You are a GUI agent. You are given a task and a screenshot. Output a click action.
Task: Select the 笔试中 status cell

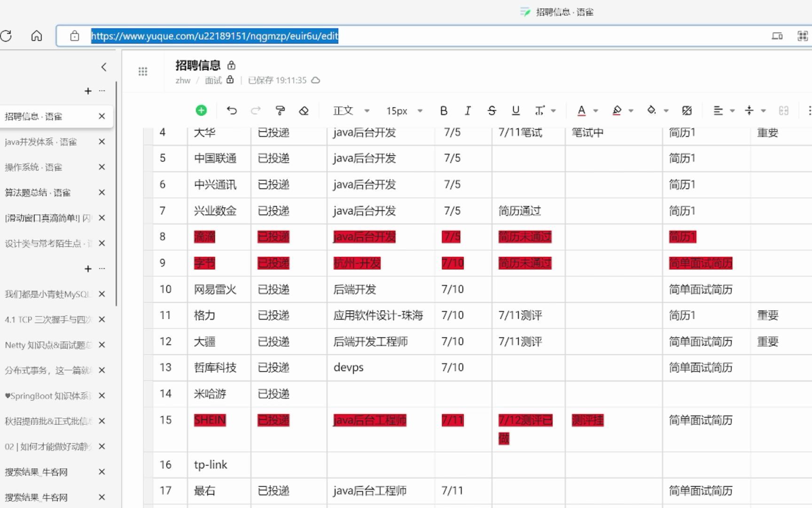coord(614,133)
